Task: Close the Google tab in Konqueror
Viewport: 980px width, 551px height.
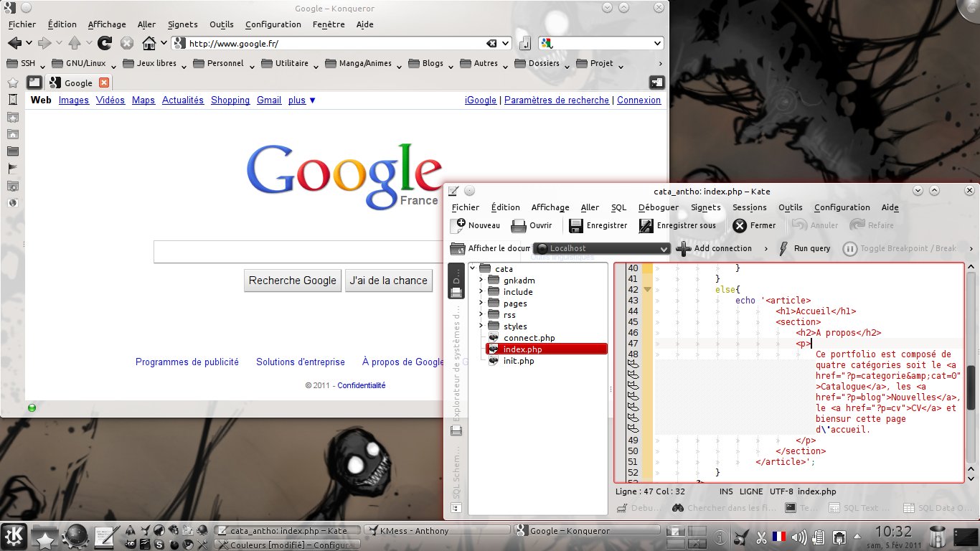Action: [104, 83]
